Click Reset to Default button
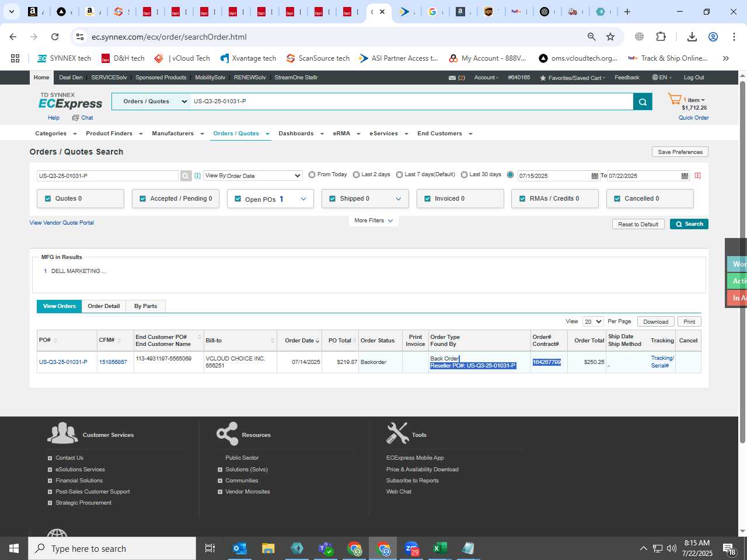747x560 pixels. coord(638,224)
